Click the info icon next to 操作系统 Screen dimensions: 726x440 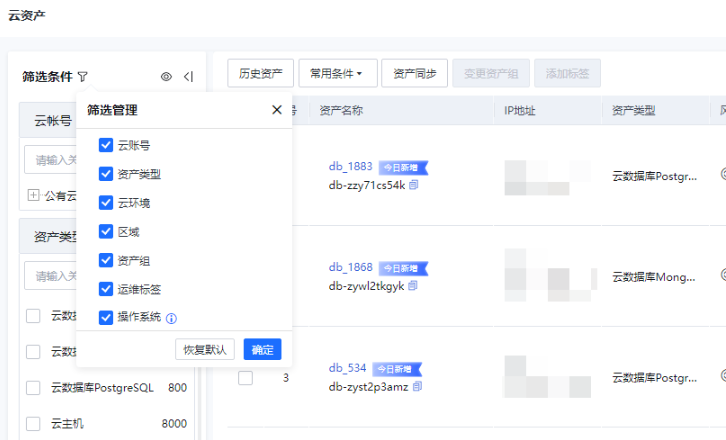pos(171,319)
